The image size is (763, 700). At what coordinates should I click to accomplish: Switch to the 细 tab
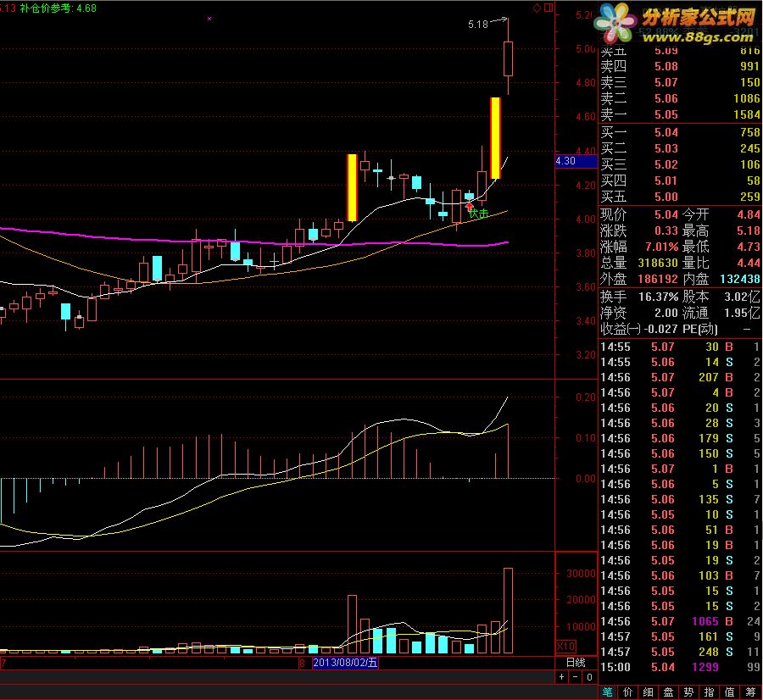point(649,692)
